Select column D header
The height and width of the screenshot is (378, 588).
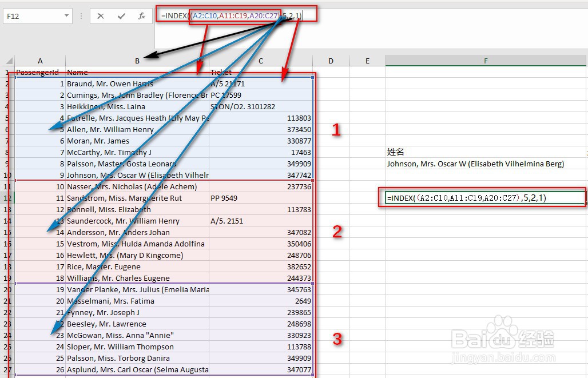click(331, 61)
